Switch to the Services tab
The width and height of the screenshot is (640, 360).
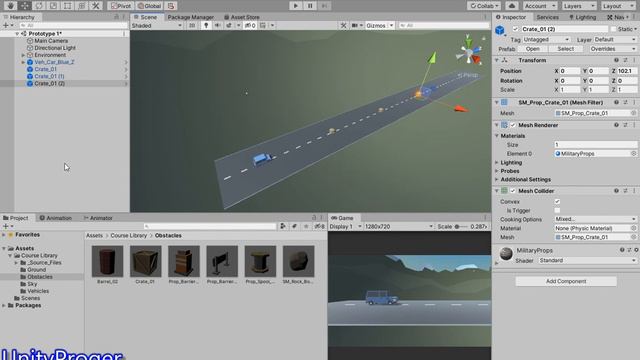click(x=547, y=17)
